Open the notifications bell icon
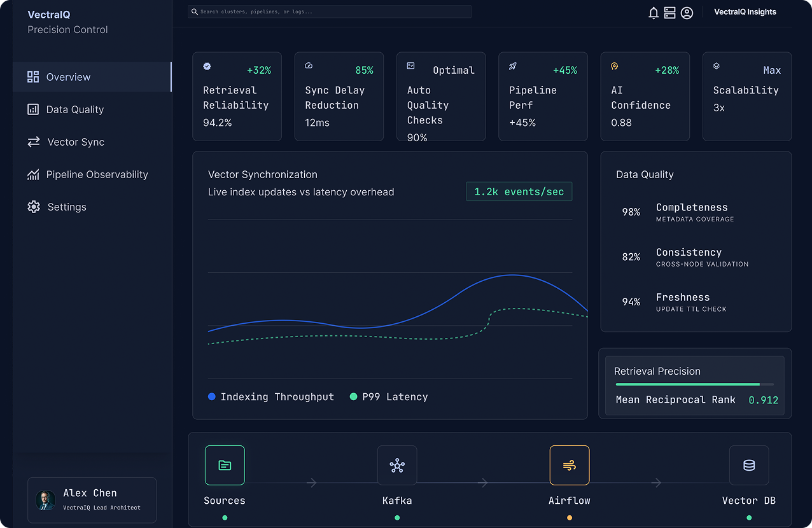 tap(653, 13)
